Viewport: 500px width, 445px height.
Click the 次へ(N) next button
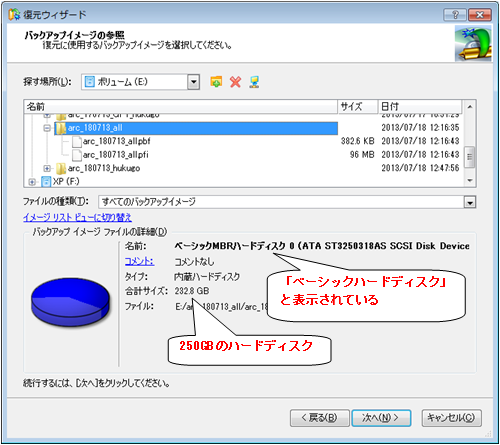point(381,418)
